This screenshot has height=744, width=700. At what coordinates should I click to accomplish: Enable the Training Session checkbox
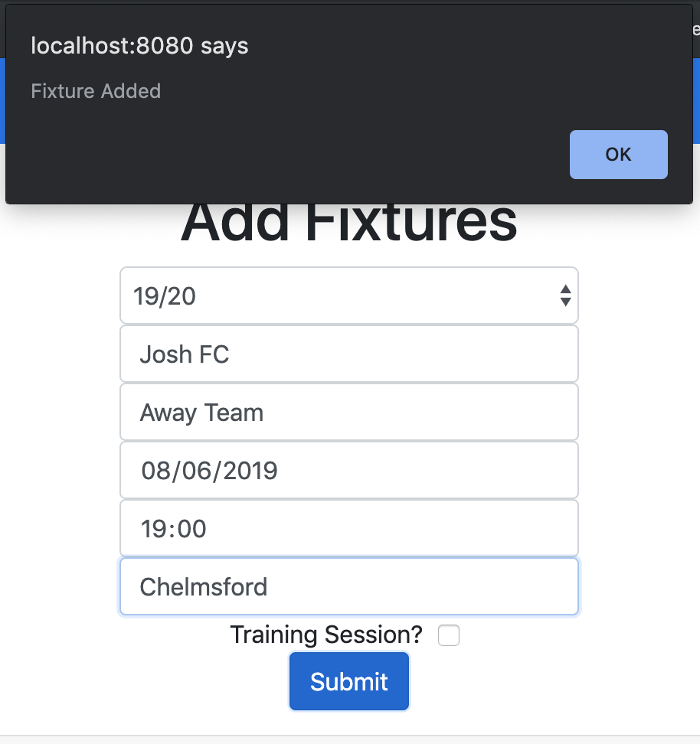click(449, 635)
